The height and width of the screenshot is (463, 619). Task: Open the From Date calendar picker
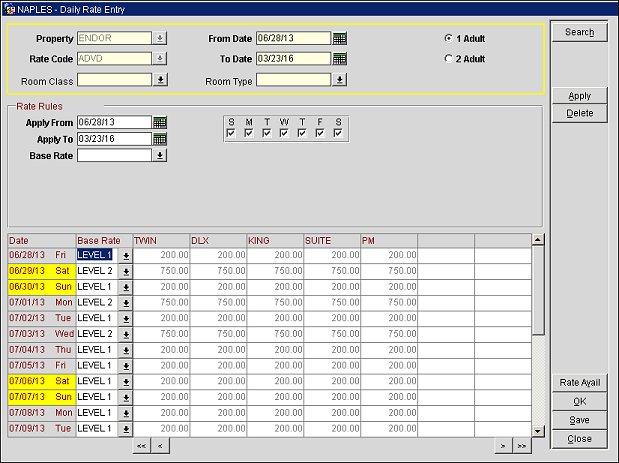click(339, 39)
